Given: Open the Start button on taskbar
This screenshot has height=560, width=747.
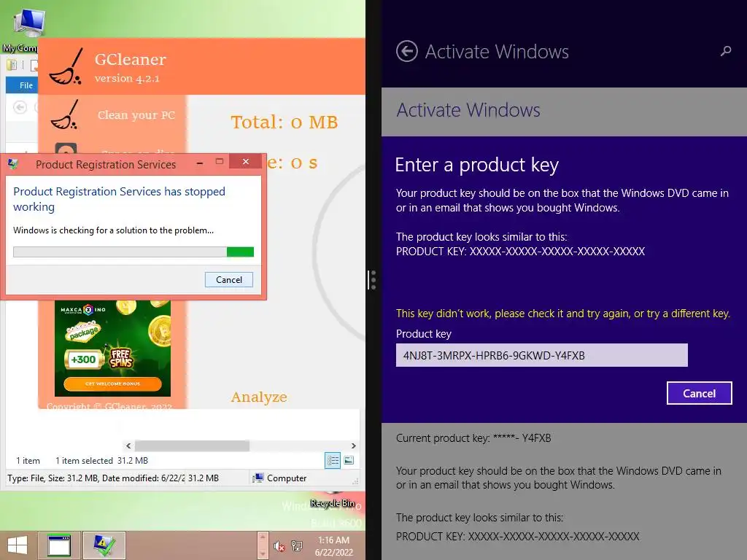Looking at the screenshot, I should (18, 545).
